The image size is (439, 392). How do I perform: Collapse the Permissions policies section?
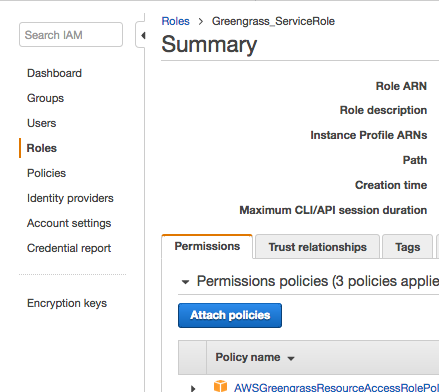point(185,282)
